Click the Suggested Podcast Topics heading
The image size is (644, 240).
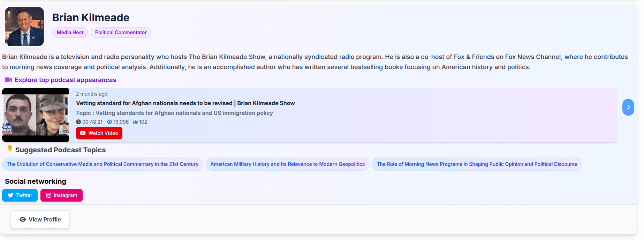click(60, 150)
